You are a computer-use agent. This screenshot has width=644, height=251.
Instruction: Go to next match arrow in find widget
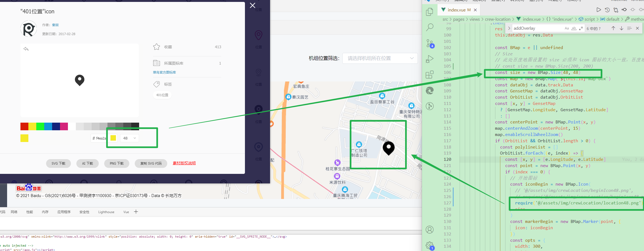(621, 28)
